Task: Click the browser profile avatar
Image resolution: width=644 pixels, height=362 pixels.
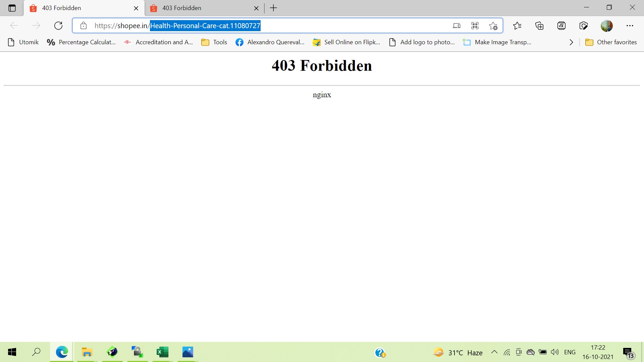Action: coord(606,25)
